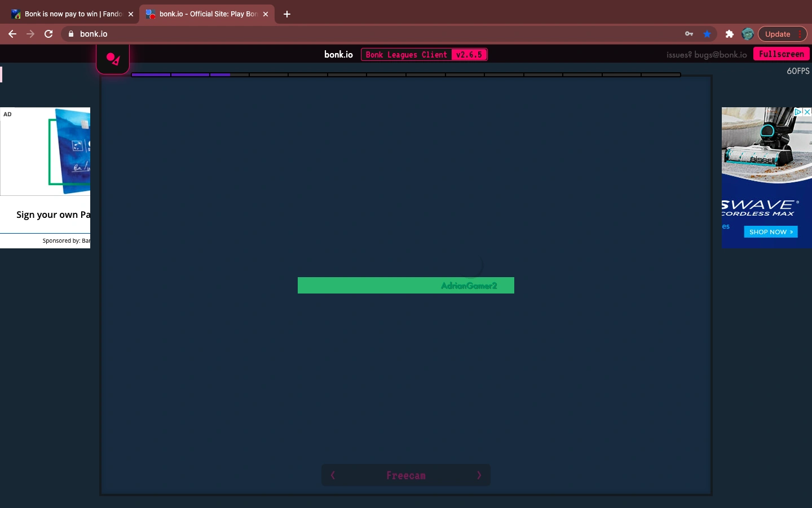Image resolution: width=812 pixels, height=508 pixels.
Task: Click the Freecam label
Action: (x=406, y=476)
